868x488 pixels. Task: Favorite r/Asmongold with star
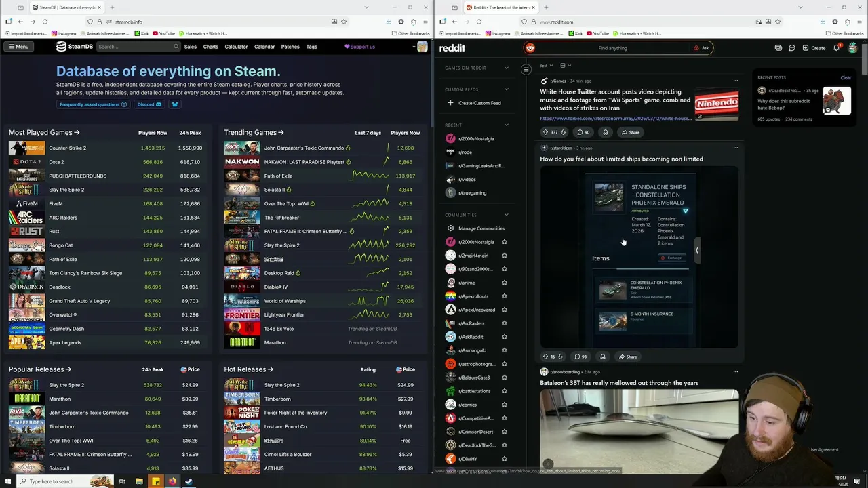point(504,350)
